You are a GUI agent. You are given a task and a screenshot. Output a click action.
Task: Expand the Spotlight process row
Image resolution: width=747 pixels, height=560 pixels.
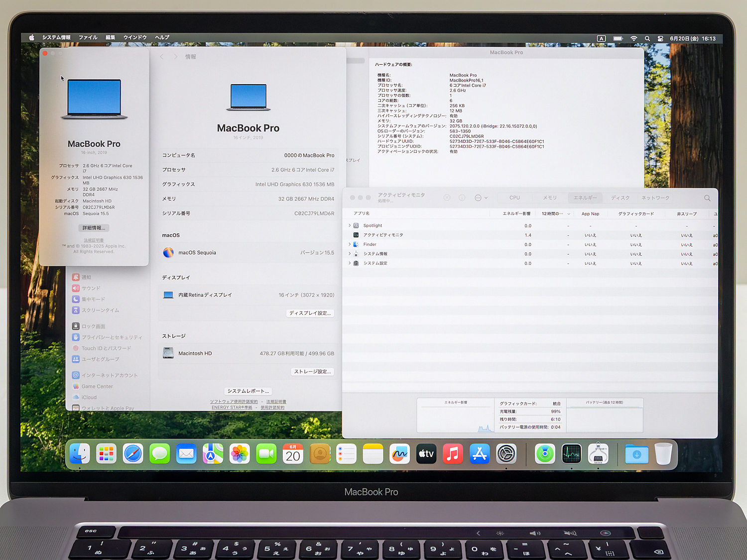[350, 225]
